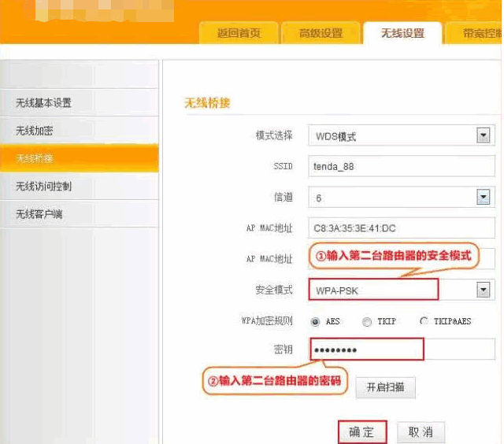
Task: Open the 无线设置 tab
Action: point(402,33)
